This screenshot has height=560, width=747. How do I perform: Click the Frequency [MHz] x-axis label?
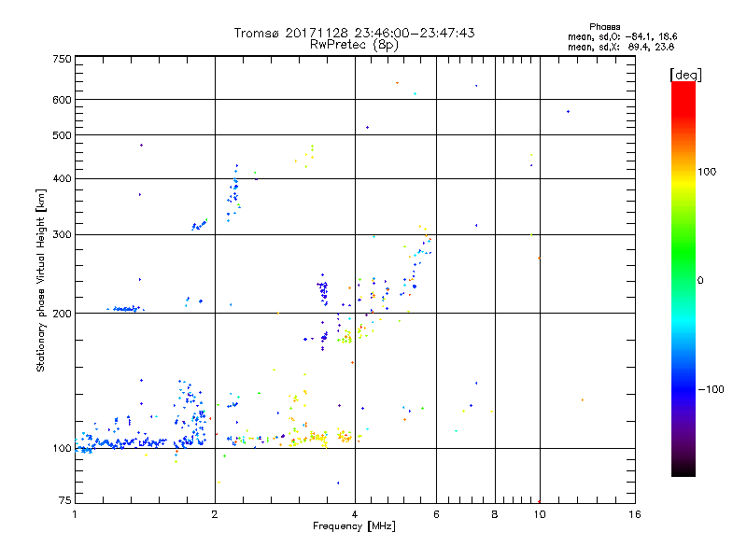pos(354,528)
